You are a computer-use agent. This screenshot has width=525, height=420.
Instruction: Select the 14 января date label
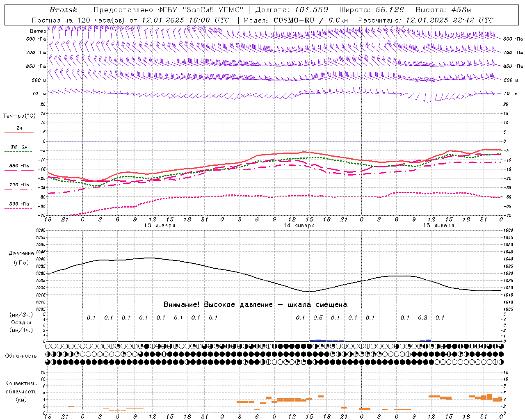coord(299,226)
